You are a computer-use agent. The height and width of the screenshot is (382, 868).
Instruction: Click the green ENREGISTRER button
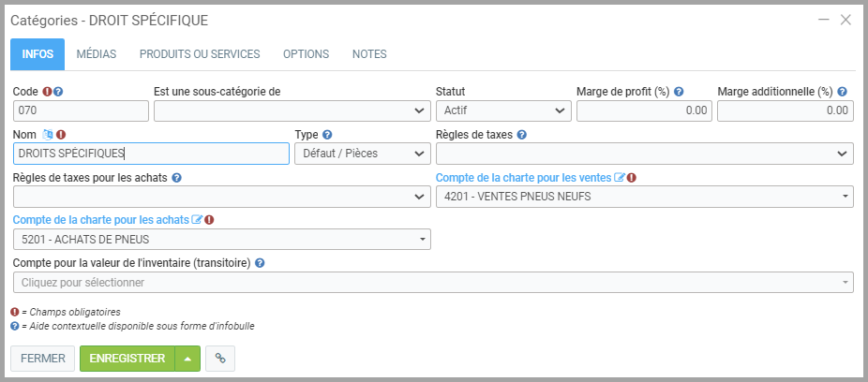pyautogui.click(x=127, y=359)
